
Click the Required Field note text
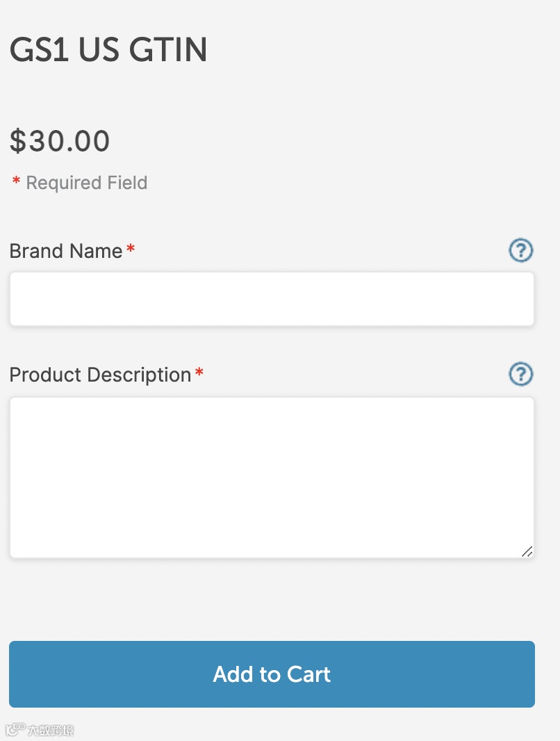point(86,183)
